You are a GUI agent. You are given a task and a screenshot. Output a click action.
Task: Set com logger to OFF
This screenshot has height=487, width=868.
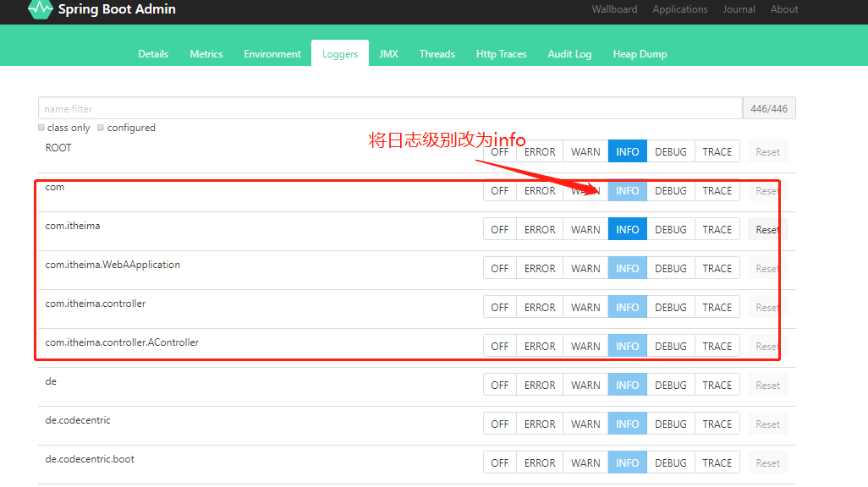coord(500,190)
